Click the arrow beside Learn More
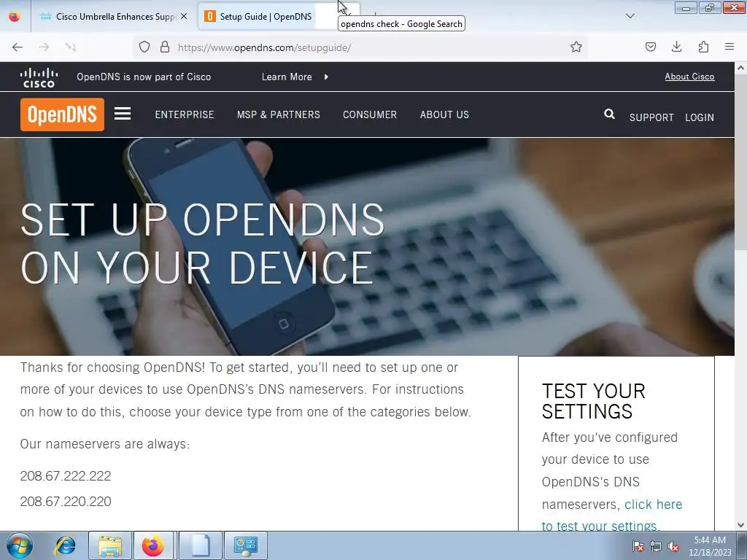The width and height of the screenshot is (747, 560). pyautogui.click(x=326, y=77)
